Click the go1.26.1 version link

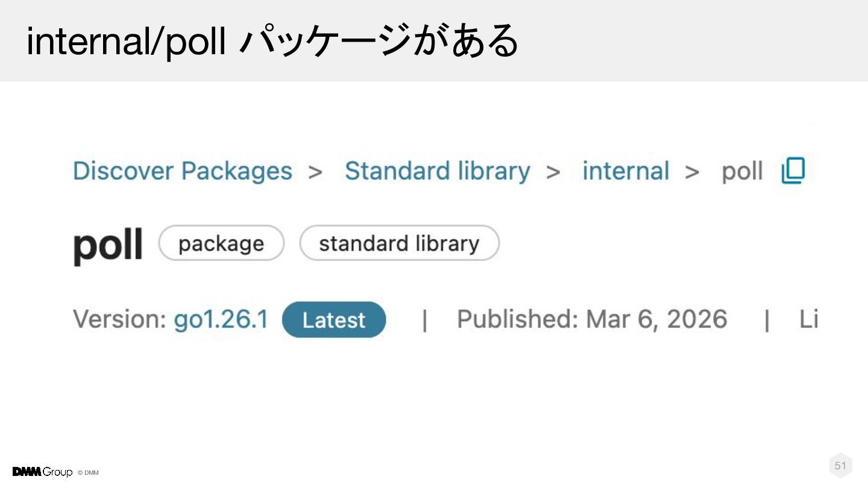tap(221, 319)
